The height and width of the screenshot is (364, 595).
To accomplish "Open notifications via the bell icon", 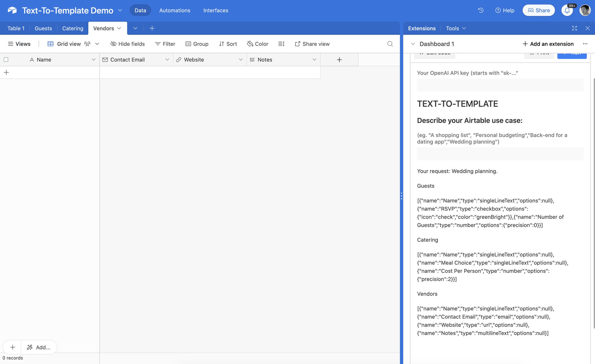I will (x=567, y=10).
